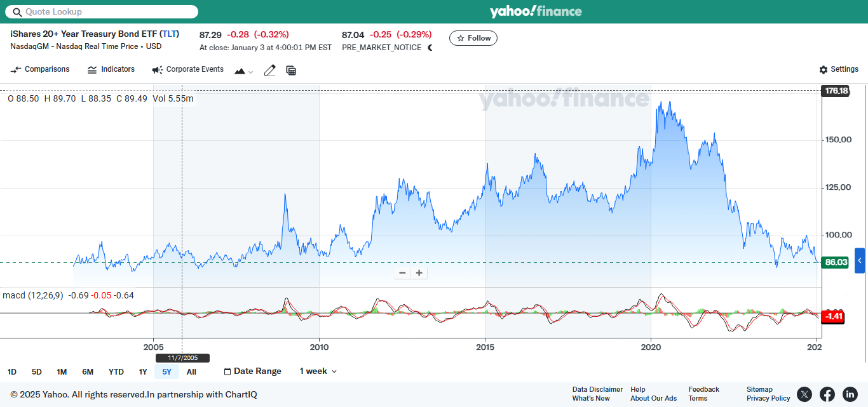Click the 86.03 current price label

click(835, 262)
